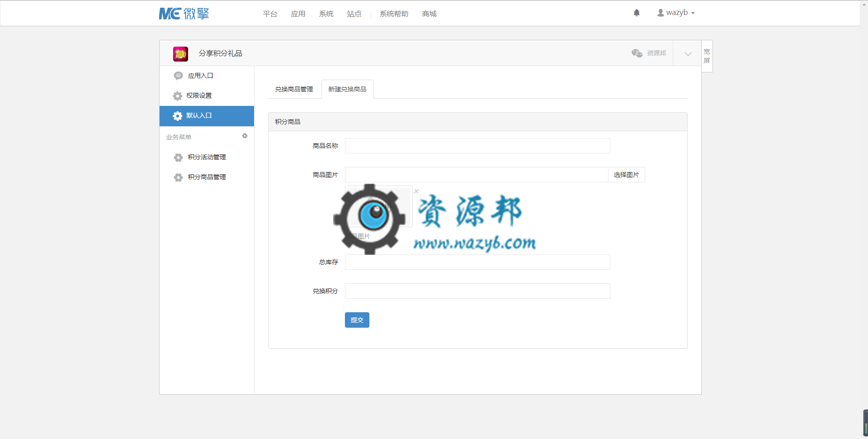Focus the 商品名称 input field
The image size is (868, 439).
(x=477, y=146)
